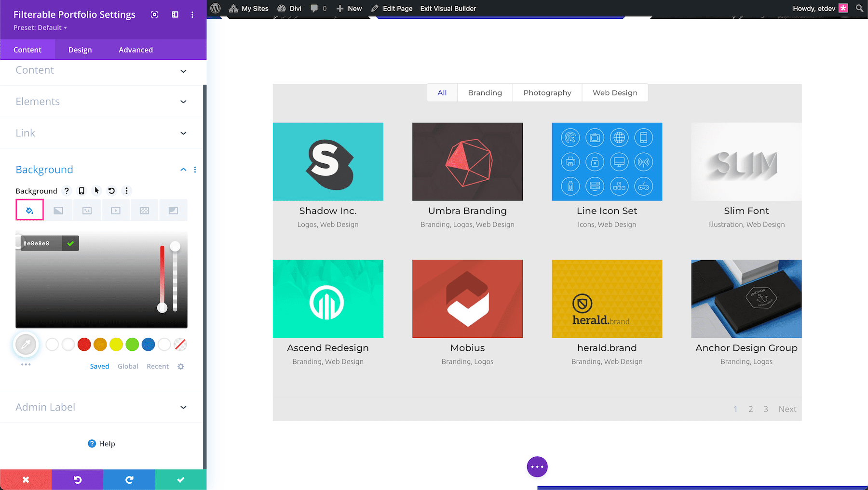868x490 pixels.
Task: Click the eyedropper color picker tool
Action: click(x=26, y=344)
